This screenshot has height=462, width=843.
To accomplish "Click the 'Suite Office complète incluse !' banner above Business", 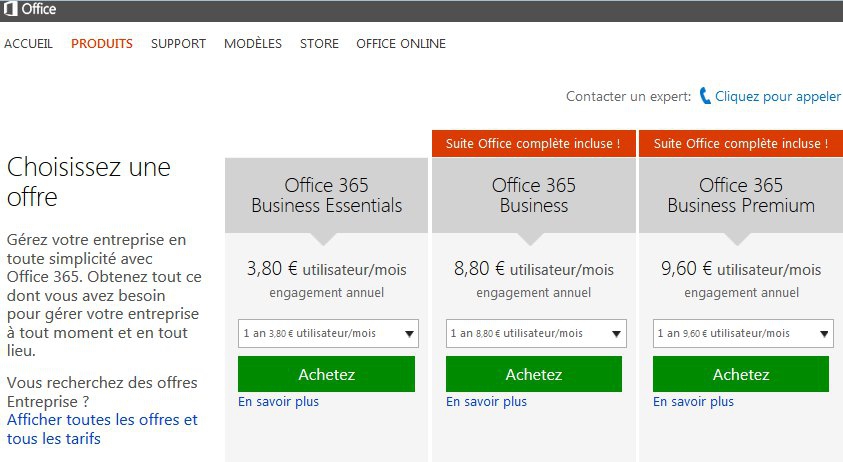I will 534,144.
